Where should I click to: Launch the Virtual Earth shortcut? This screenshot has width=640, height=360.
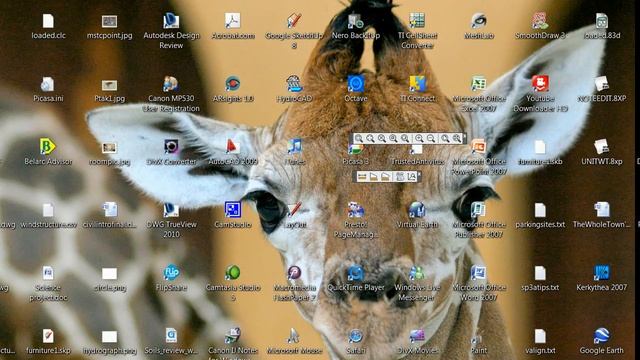417,210
